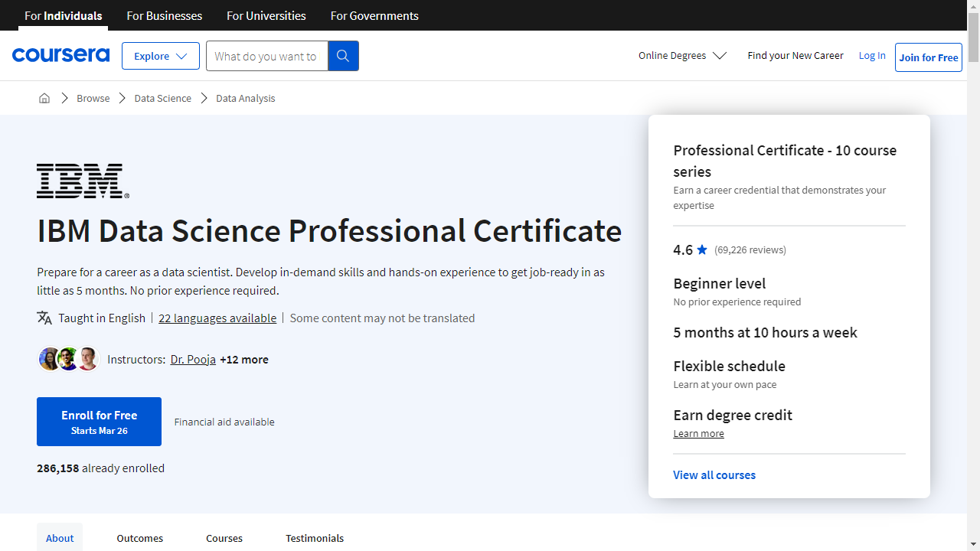The image size is (980, 551).
Task: Switch to the For Governments tab
Action: (x=374, y=15)
